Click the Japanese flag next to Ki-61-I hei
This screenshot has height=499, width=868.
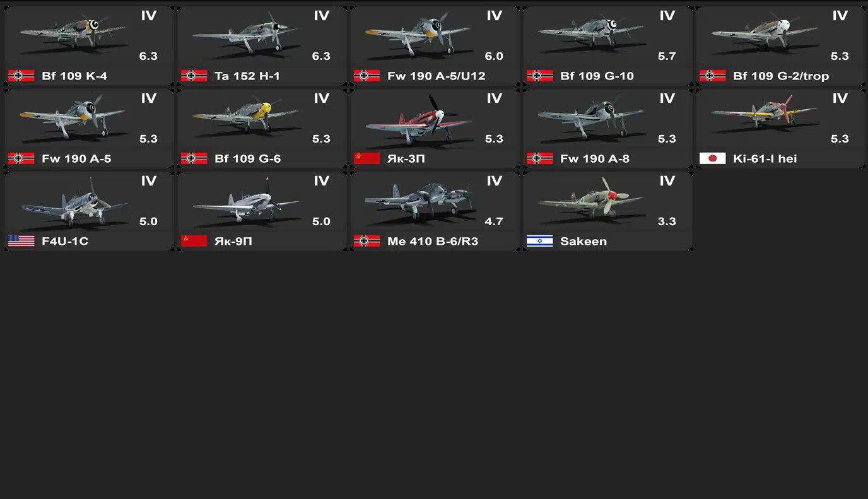coord(712,158)
